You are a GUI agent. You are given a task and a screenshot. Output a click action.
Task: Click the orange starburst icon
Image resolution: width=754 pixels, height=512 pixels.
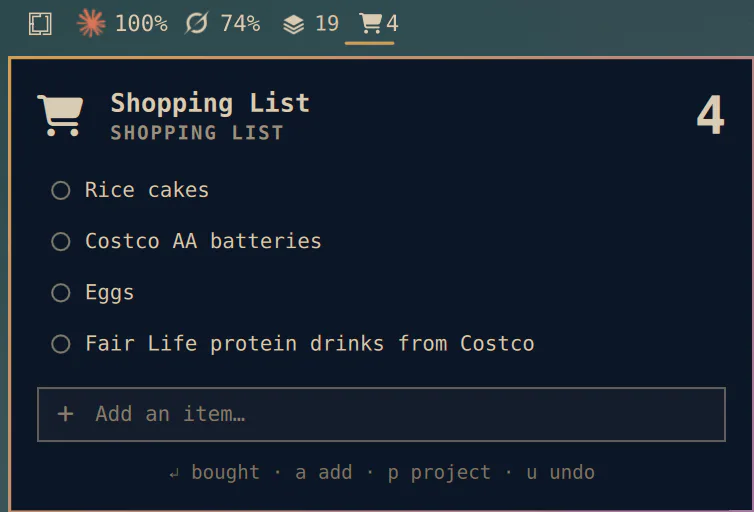[x=91, y=23]
